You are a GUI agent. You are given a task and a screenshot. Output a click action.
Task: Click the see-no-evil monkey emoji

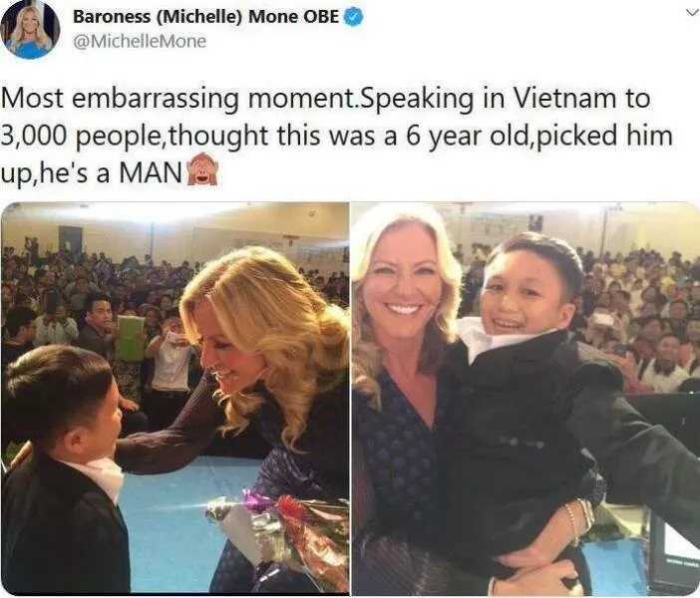tap(200, 171)
